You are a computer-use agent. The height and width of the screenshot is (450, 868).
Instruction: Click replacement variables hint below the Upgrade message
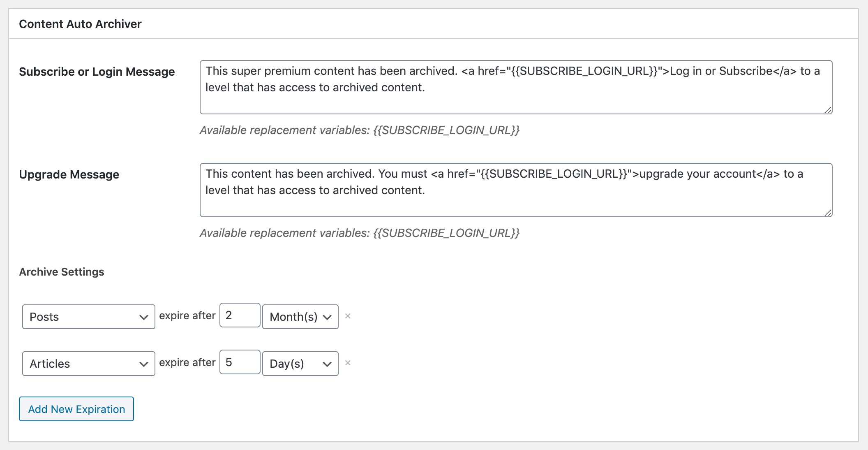(360, 233)
